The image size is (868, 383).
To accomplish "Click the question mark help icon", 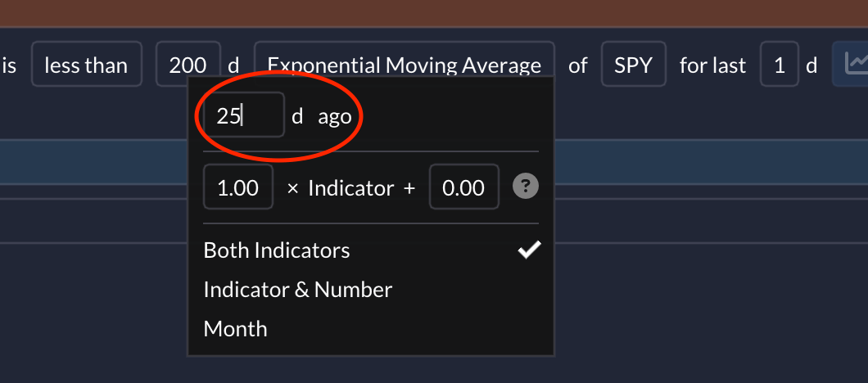I will point(526,187).
